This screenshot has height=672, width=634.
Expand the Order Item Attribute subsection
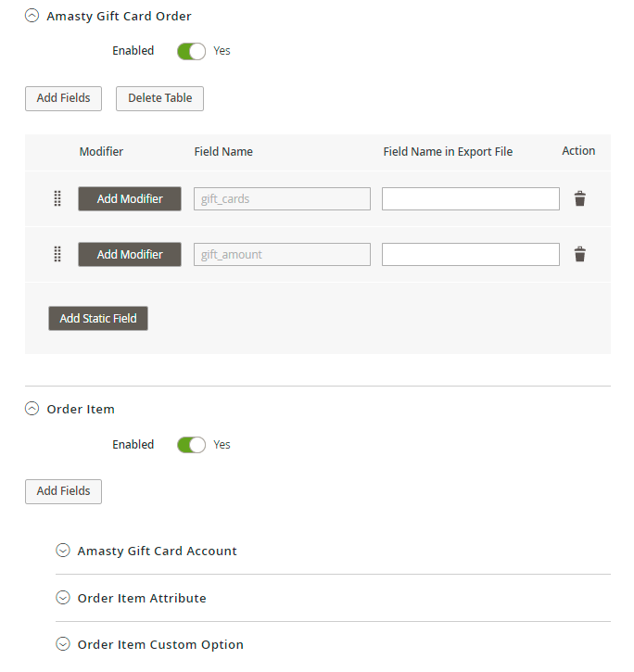click(63, 598)
